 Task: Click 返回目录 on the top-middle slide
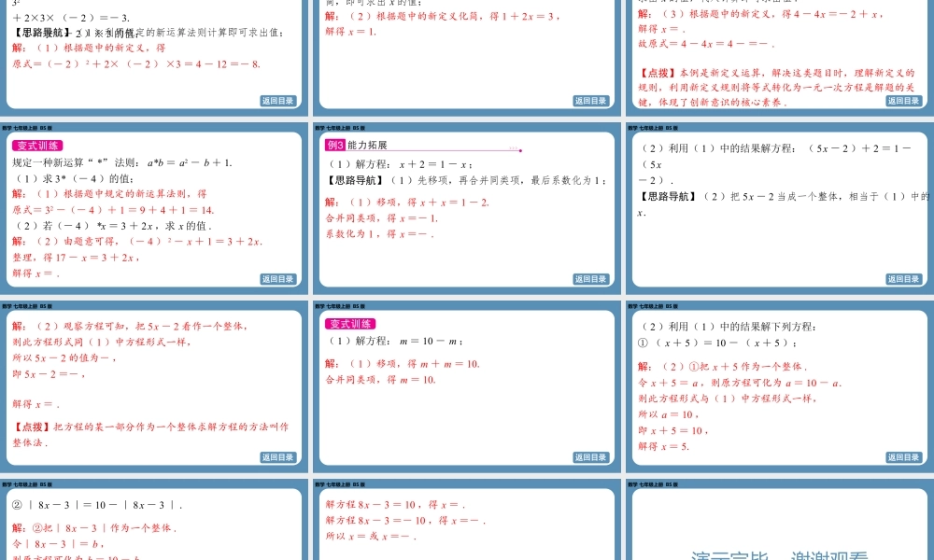(591, 100)
